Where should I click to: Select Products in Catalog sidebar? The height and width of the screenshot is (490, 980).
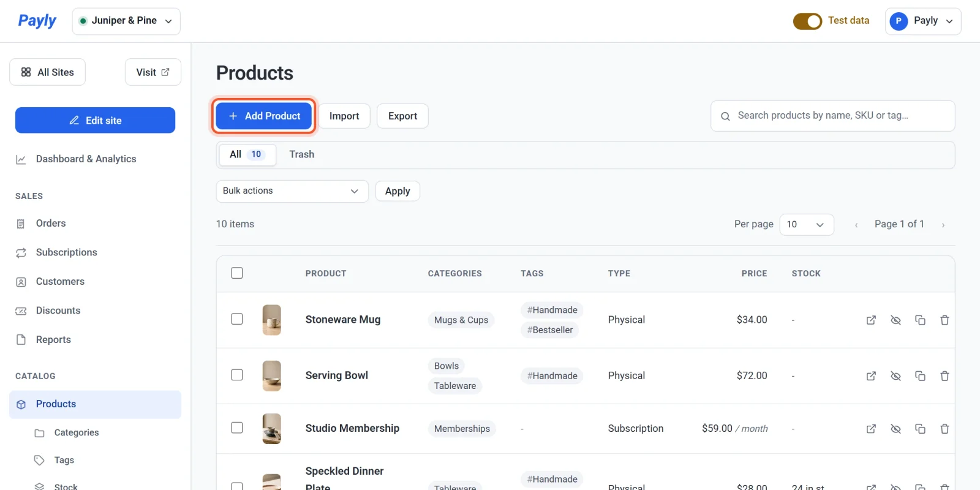click(x=96, y=404)
